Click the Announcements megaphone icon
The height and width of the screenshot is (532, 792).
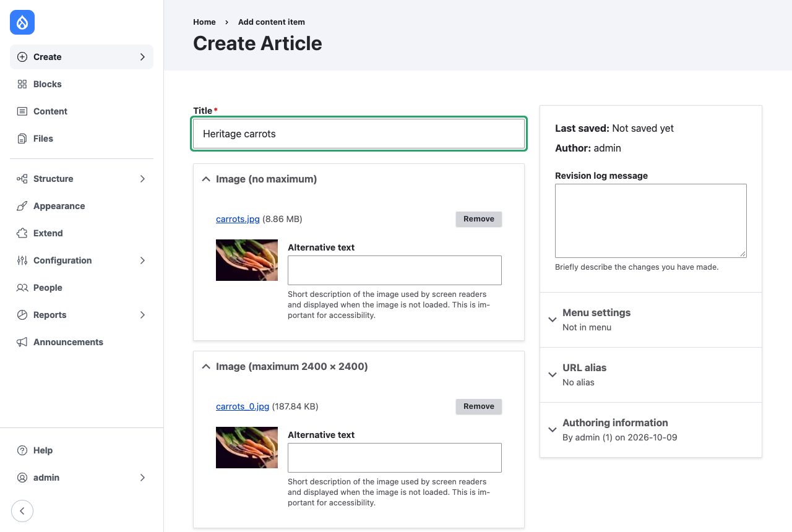click(x=22, y=342)
